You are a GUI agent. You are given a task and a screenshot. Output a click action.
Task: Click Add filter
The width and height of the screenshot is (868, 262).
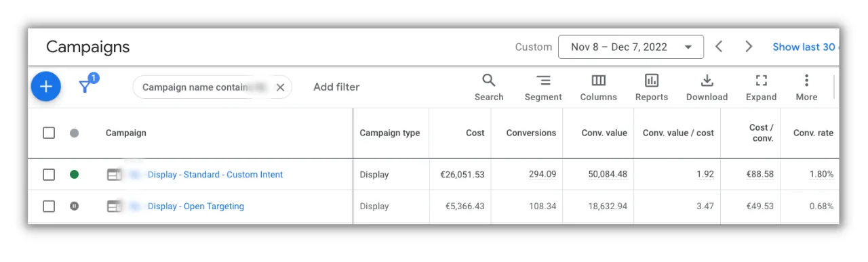point(336,87)
